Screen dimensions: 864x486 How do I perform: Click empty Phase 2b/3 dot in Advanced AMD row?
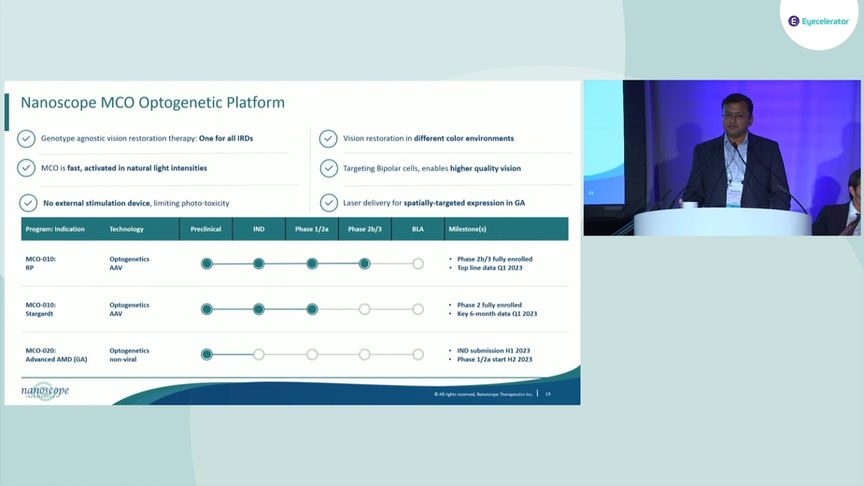[364, 354]
